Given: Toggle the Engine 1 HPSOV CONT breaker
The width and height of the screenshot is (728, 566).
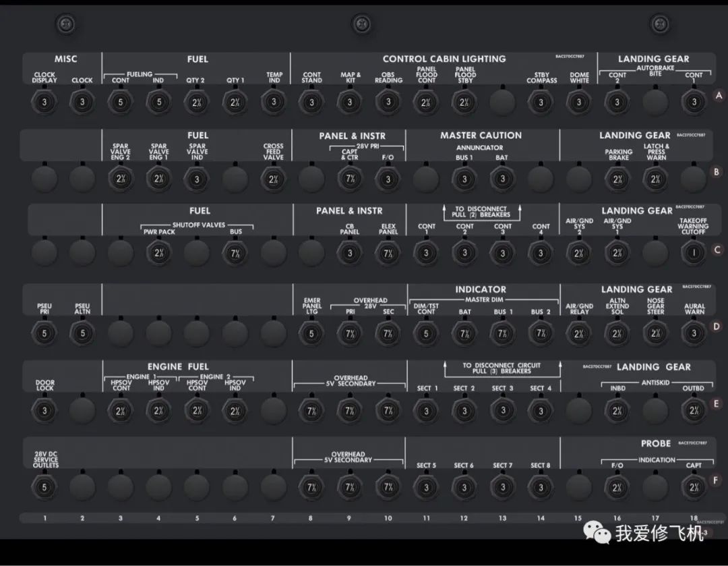Looking at the screenshot, I should coord(121,410).
